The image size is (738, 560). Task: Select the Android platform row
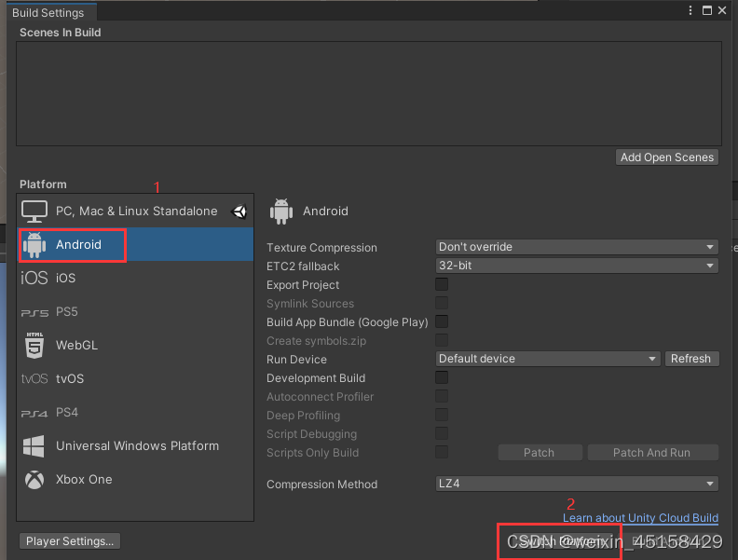pyautogui.click(x=135, y=245)
